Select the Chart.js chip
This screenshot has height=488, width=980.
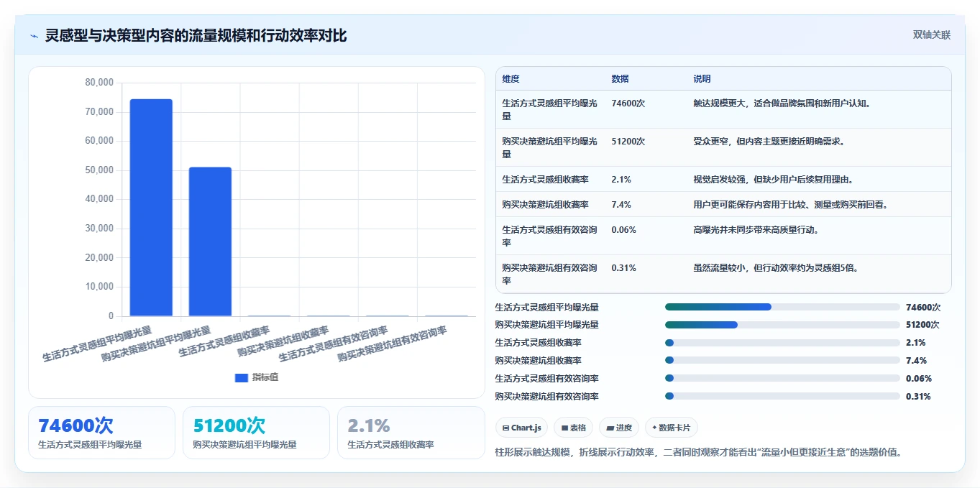pos(521,428)
